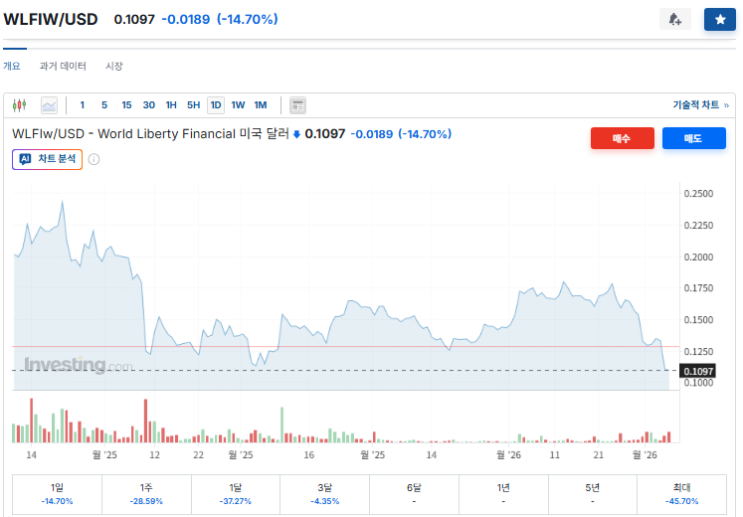Select the 30 minute interval
Viewport: 743px width, 517px height.
tap(149, 105)
